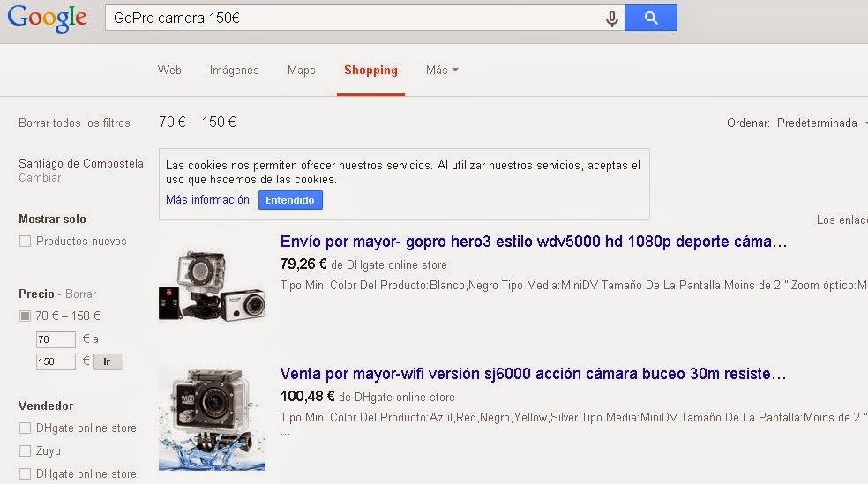Check the Zuyu seller checkbox
868x484 pixels.
(x=25, y=450)
